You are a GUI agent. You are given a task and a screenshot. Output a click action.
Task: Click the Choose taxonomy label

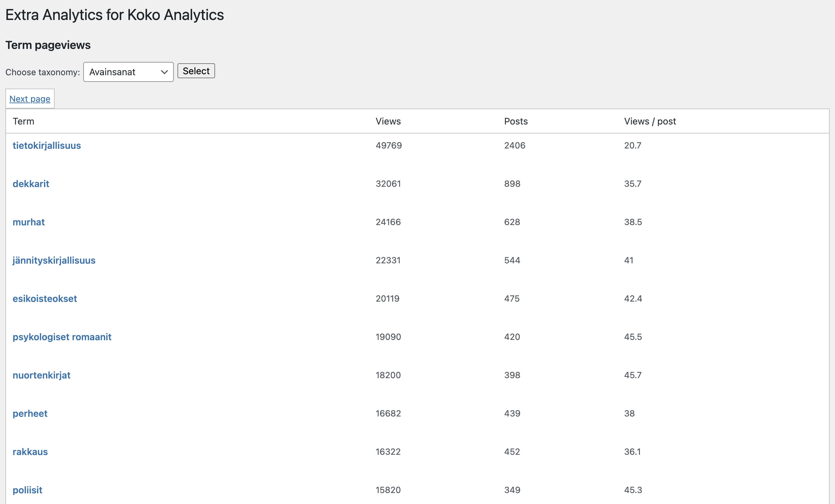click(43, 72)
